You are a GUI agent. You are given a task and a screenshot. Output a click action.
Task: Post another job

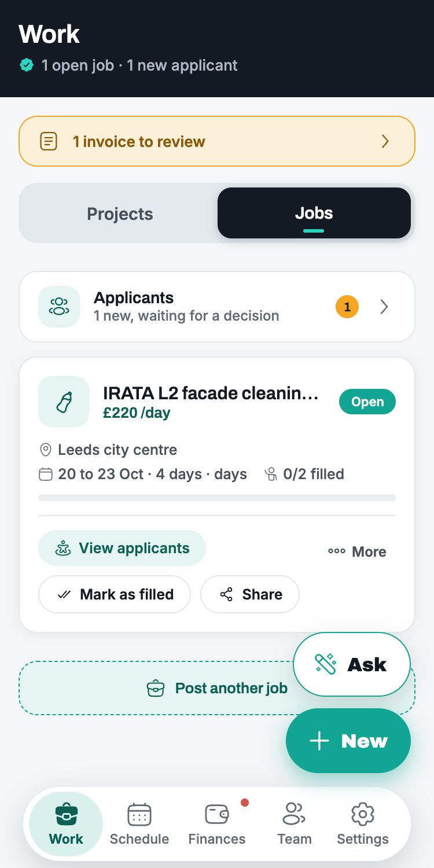[x=217, y=688]
